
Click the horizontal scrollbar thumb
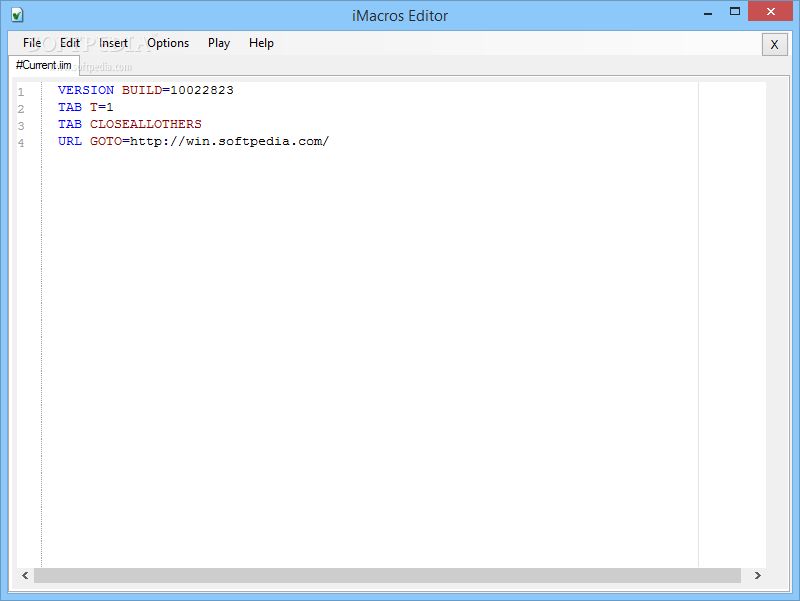387,575
